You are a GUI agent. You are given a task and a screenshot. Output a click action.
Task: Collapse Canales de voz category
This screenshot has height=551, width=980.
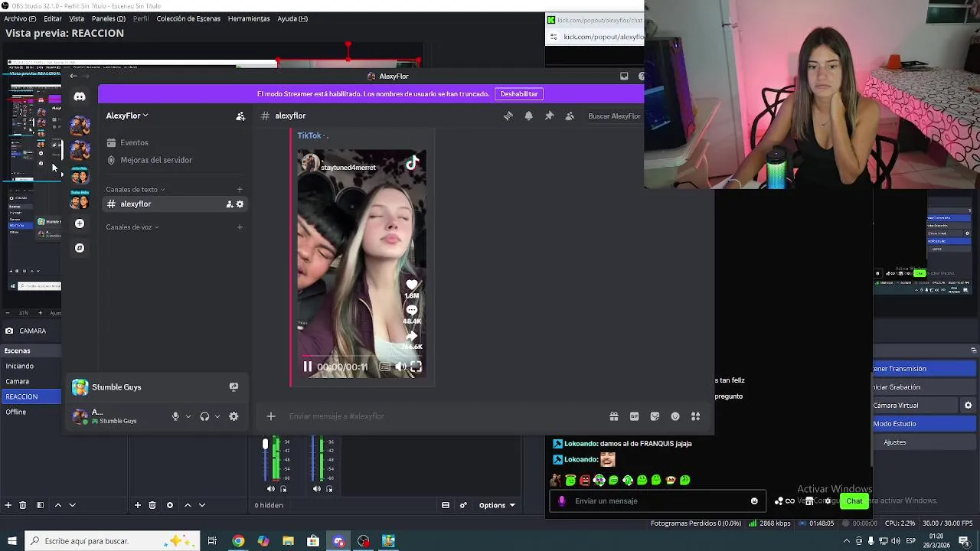pos(132,227)
